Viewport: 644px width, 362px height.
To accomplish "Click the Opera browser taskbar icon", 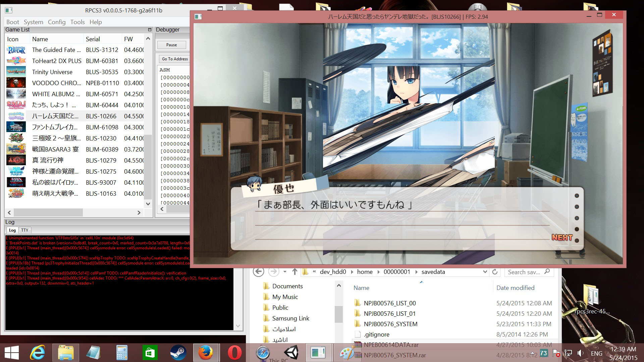I will click(x=234, y=353).
